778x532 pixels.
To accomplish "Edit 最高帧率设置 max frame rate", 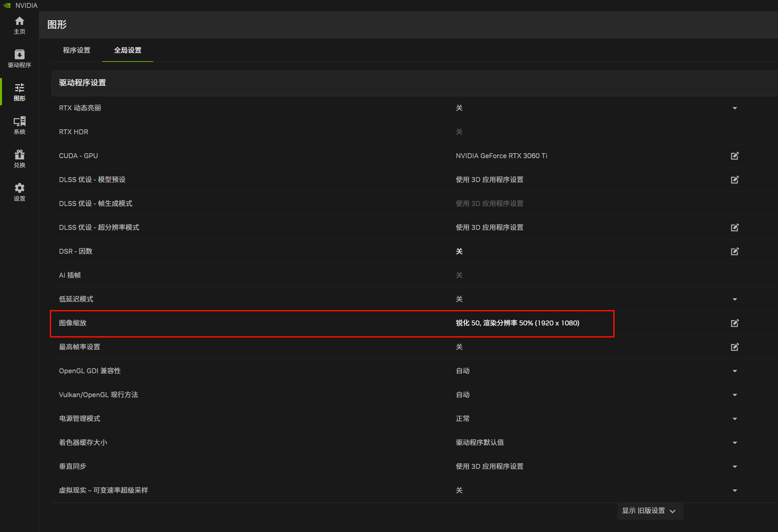I will point(734,347).
